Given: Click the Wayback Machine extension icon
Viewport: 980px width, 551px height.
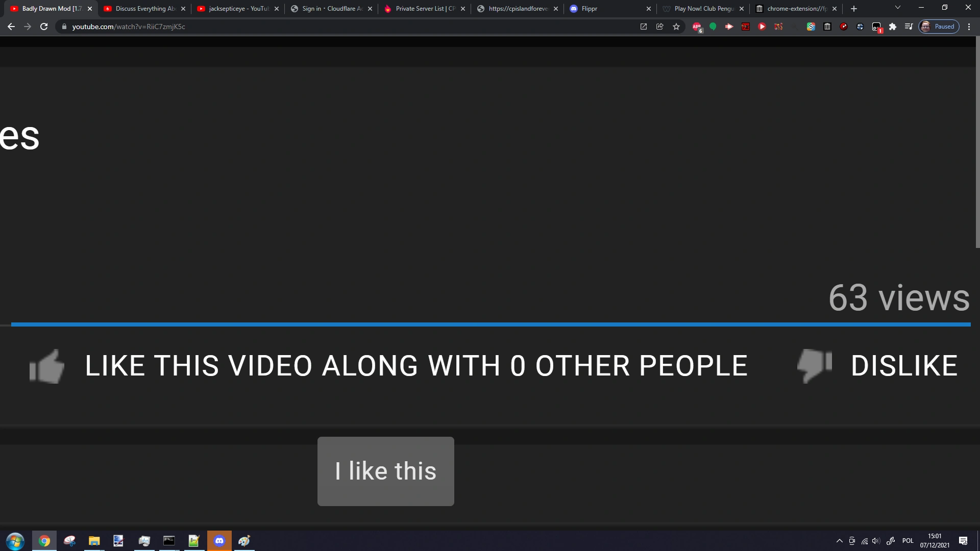Looking at the screenshot, I should coord(827,27).
